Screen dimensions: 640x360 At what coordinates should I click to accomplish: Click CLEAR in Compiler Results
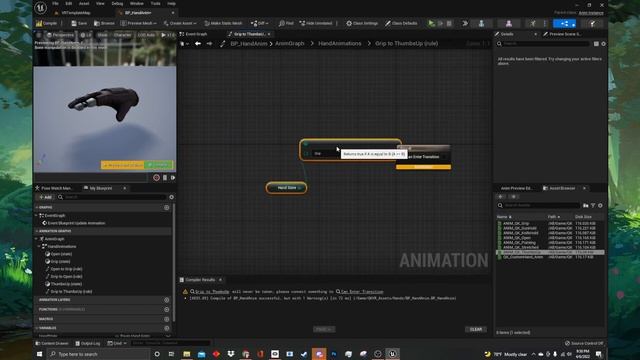tap(476, 329)
